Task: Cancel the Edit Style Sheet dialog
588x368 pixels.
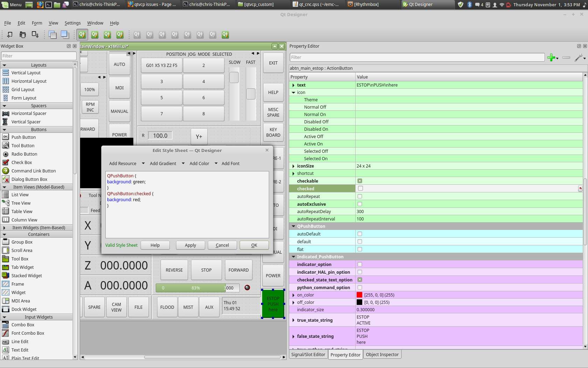Action: 222,245
